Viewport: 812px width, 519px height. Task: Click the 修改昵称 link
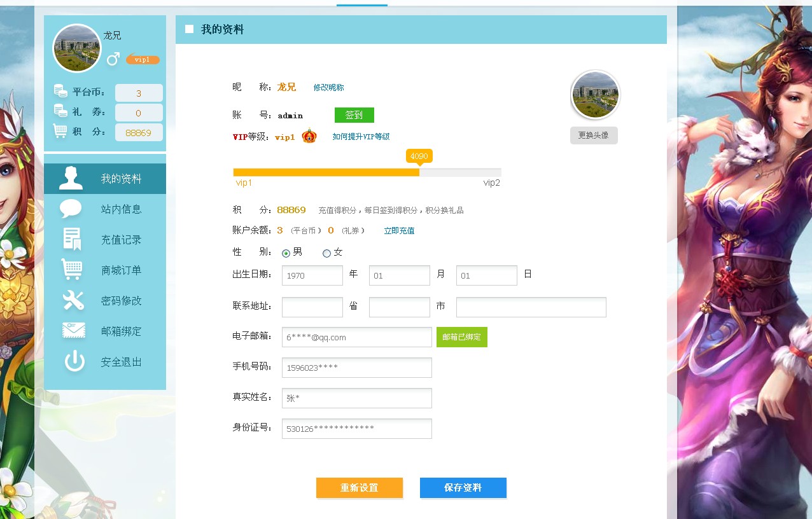coord(328,88)
